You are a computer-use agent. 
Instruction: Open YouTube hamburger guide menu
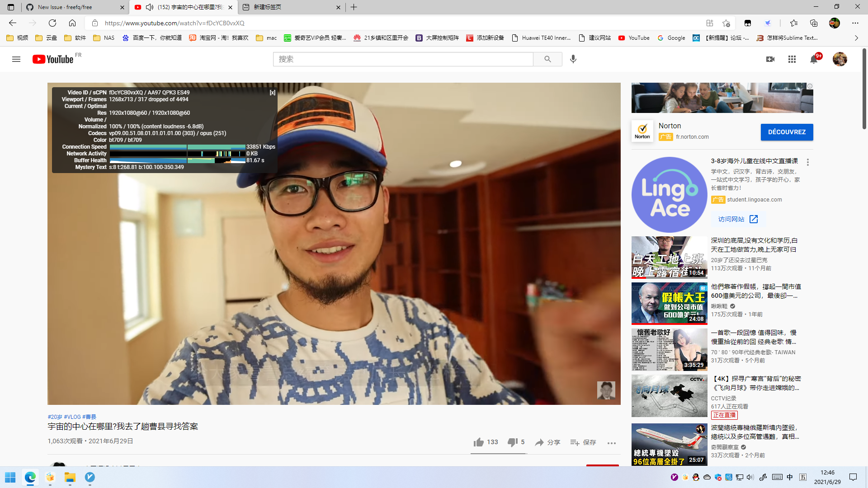coord(16,59)
